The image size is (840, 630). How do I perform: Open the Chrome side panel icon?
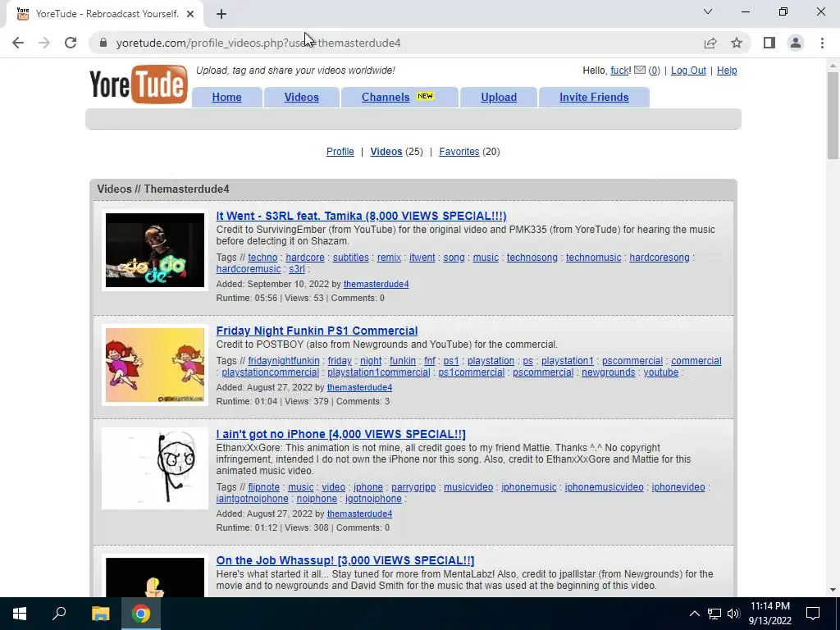pyautogui.click(x=769, y=43)
